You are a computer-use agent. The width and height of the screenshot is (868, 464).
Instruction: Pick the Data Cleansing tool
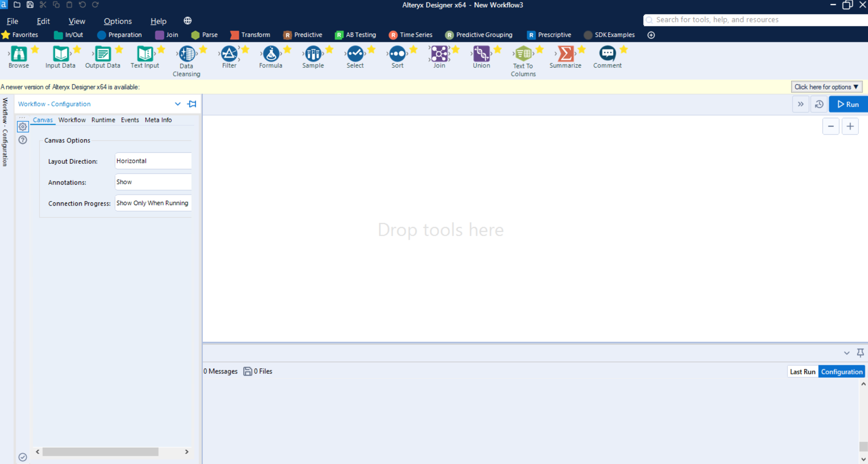(x=186, y=54)
